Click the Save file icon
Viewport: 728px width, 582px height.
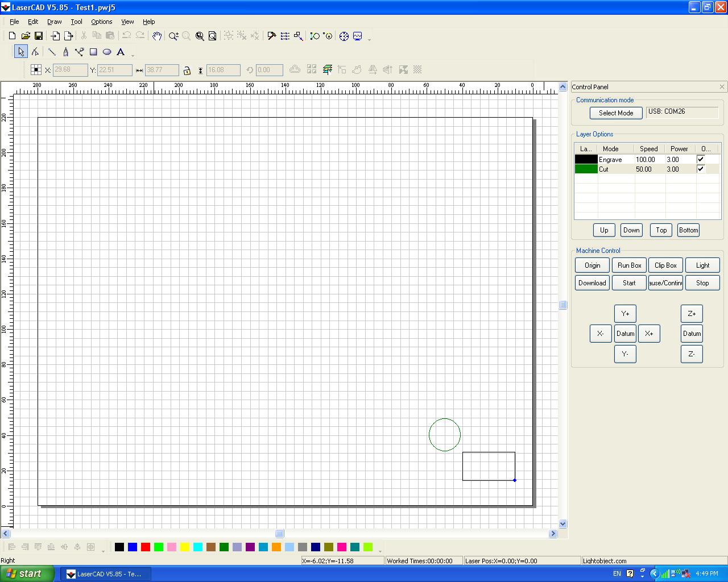pyautogui.click(x=39, y=36)
